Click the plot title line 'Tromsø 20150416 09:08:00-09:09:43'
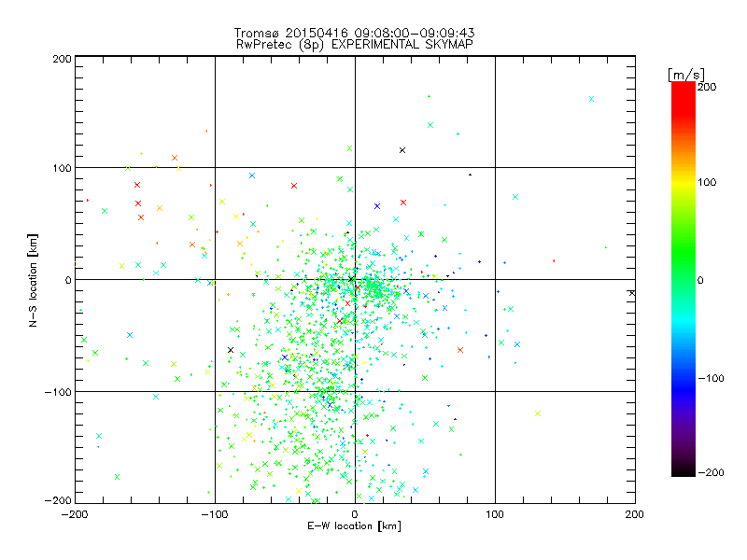The height and width of the screenshot is (560, 747). click(354, 33)
